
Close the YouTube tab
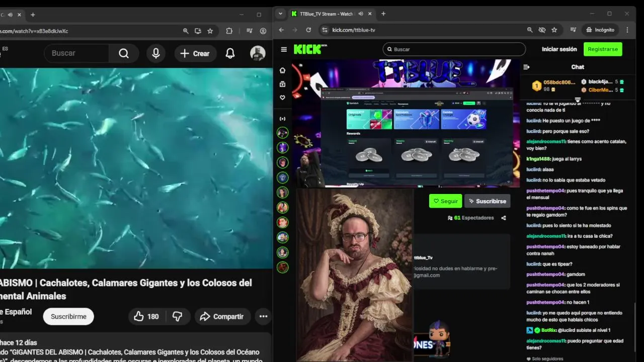coord(20,15)
